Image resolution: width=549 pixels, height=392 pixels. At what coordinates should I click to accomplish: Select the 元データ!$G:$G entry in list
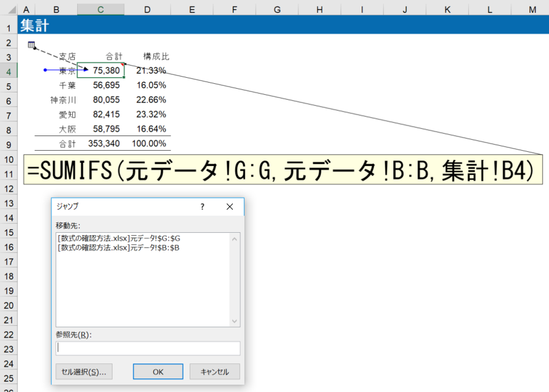(118, 238)
